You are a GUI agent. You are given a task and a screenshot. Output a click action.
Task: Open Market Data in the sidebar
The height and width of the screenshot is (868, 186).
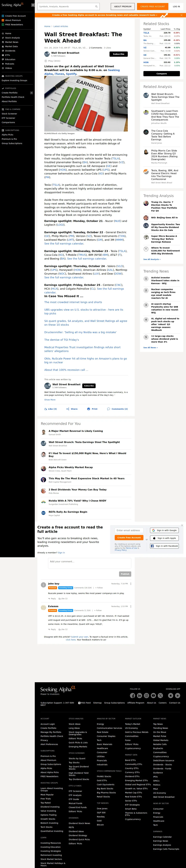[11, 46]
